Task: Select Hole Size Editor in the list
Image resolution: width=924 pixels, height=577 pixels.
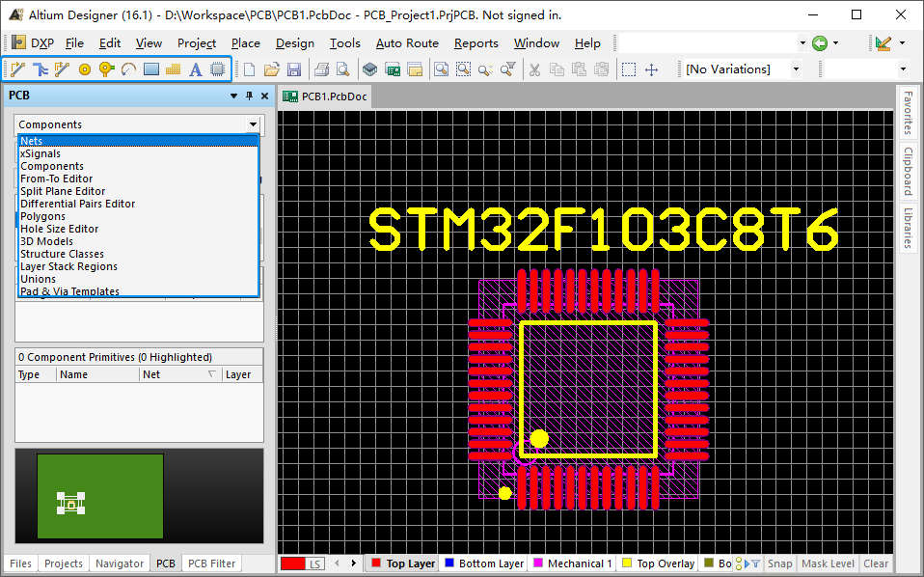Action: click(x=139, y=229)
